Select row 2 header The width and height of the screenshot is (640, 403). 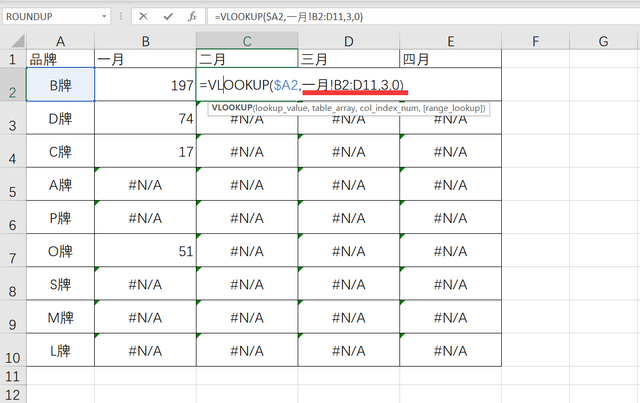pyautogui.click(x=13, y=85)
